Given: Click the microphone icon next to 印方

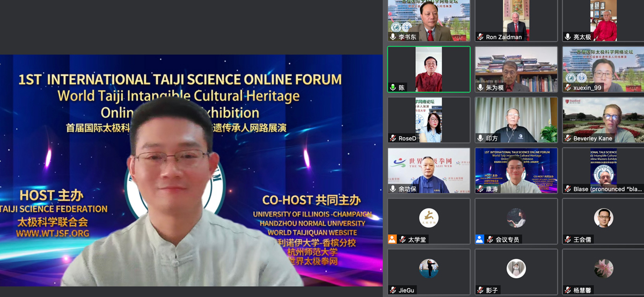Looking at the screenshot, I should pos(480,138).
